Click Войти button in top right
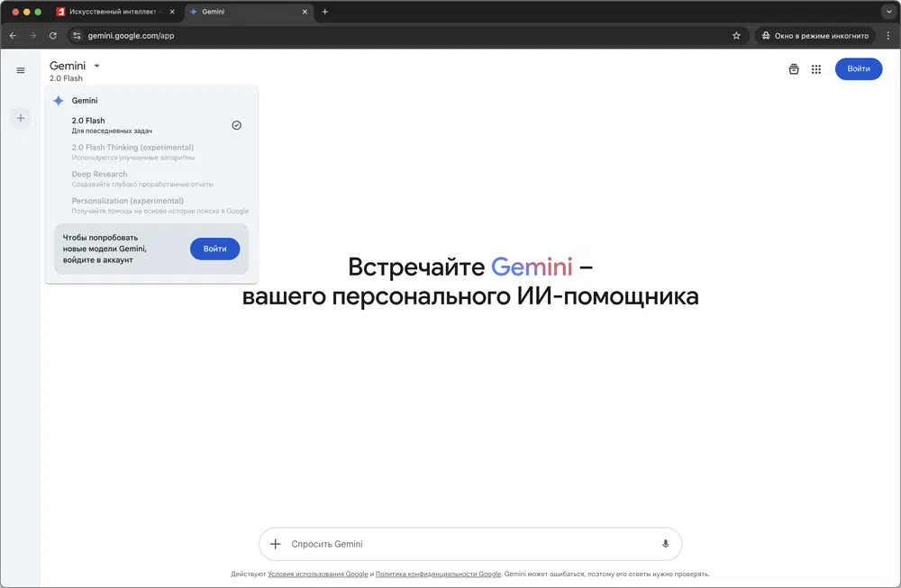Screen dimensions: 901x588 click(x=859, y=69)
